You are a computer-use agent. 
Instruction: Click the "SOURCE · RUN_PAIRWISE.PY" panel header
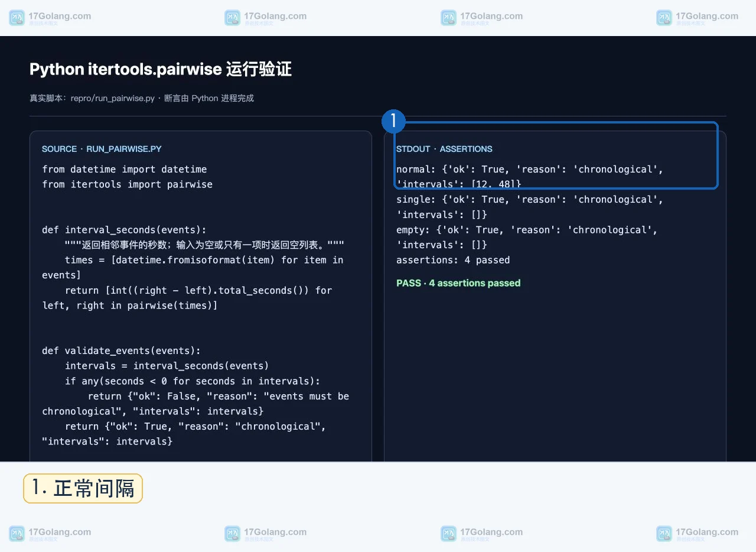click(x=102, y=149)
